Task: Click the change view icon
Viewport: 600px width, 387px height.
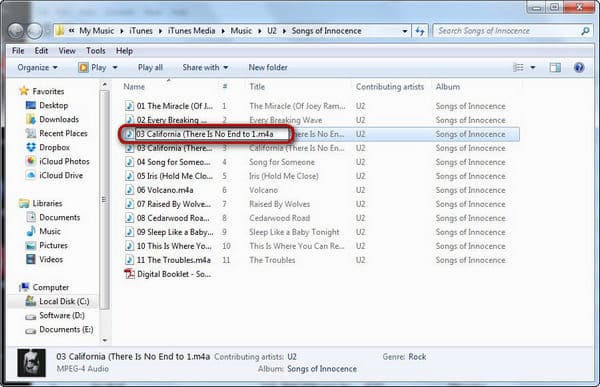Action: [518, 68]
